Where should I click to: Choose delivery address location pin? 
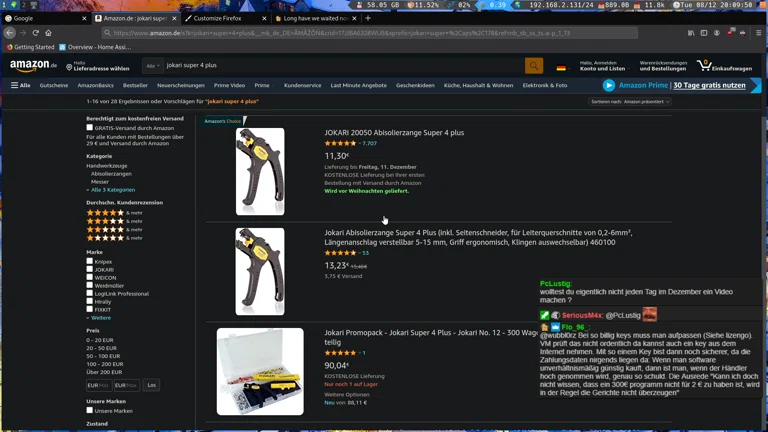[x=69, y=67]
